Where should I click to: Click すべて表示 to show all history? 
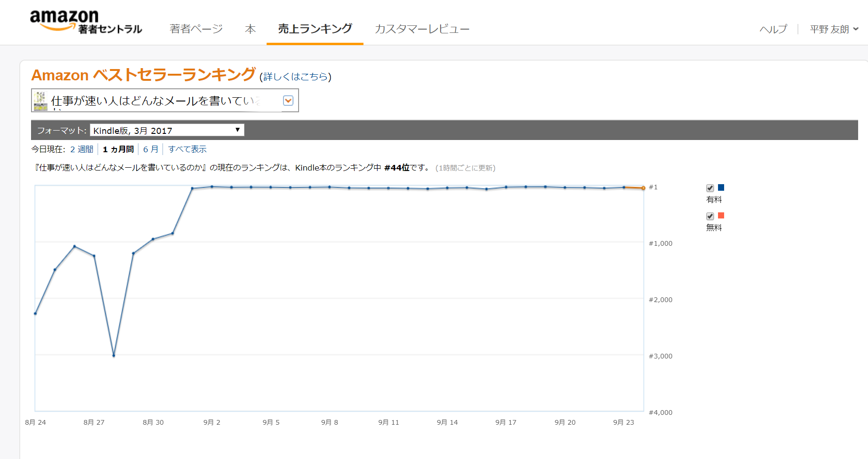[187, 149]
